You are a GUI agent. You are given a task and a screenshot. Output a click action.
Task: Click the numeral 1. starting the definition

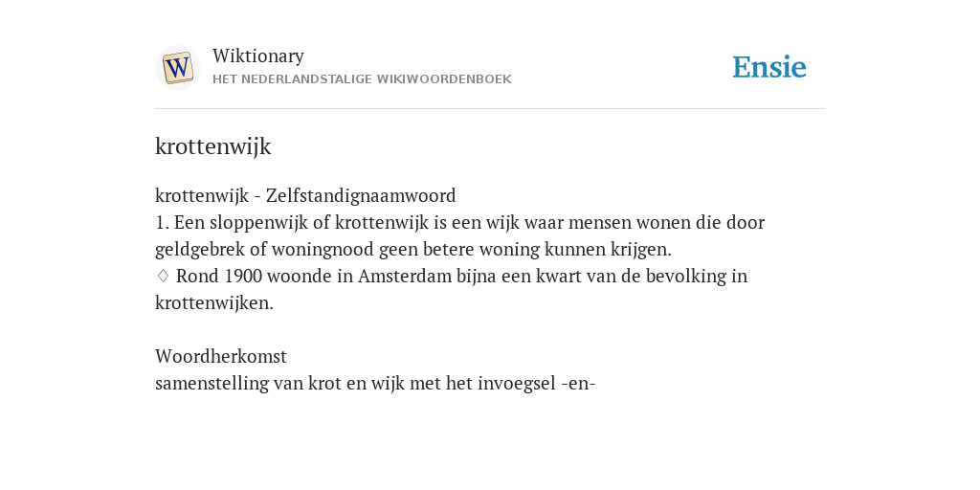click(x=162, y=222)
